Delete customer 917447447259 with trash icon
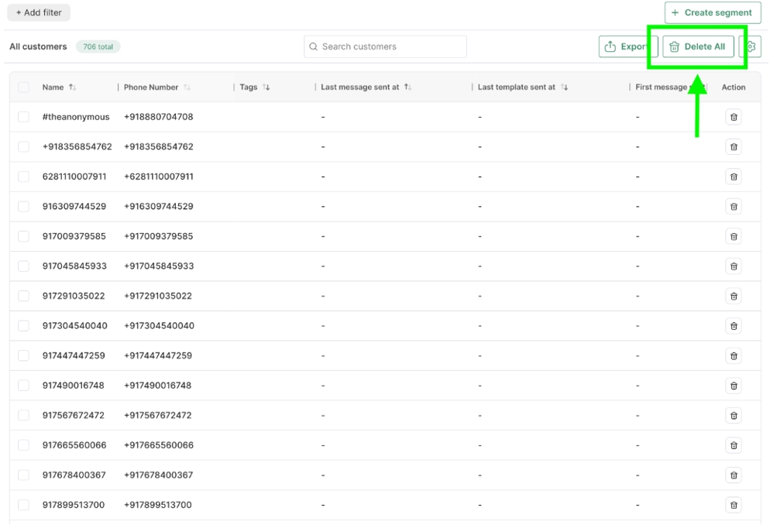This screenshot has width=770, height=532. 733,355
